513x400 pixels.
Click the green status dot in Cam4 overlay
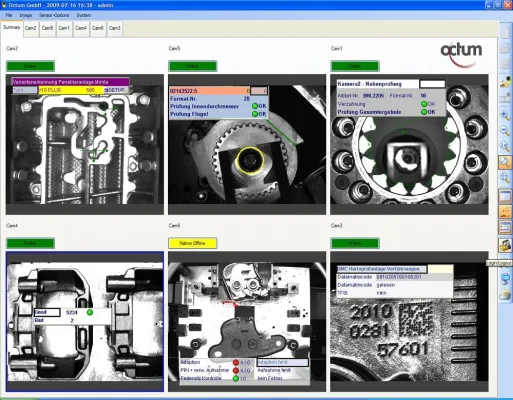point(90,312)
